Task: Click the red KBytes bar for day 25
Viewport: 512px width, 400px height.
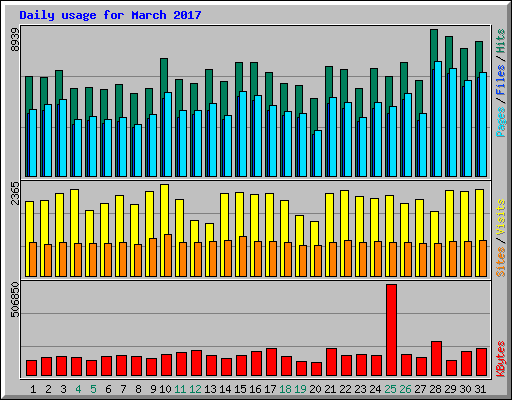Action: [x=391, y=330]
